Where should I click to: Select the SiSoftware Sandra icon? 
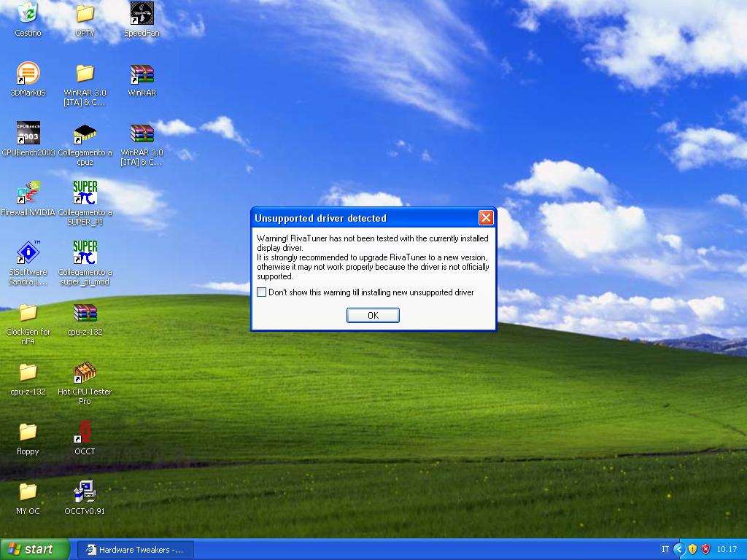(28, 252)
